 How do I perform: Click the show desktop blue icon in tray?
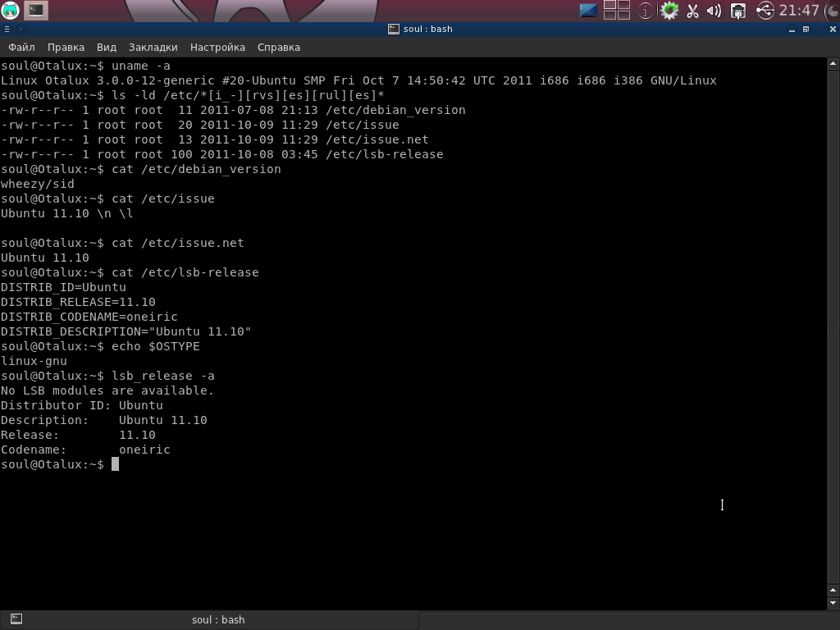(588, 10)
